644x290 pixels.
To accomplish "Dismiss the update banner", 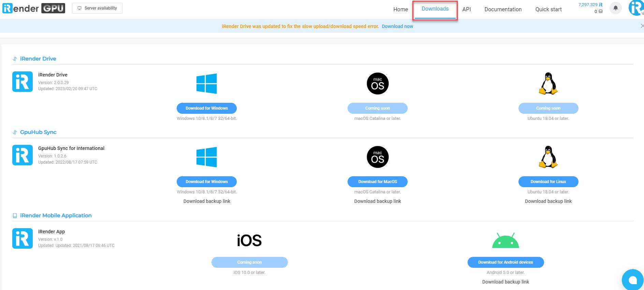I will [x=642, y=26].
